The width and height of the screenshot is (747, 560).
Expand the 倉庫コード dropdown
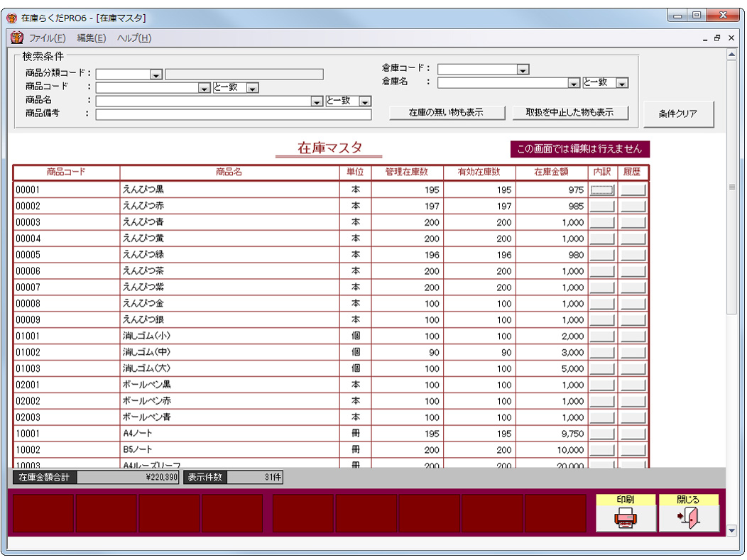point(523,70)
